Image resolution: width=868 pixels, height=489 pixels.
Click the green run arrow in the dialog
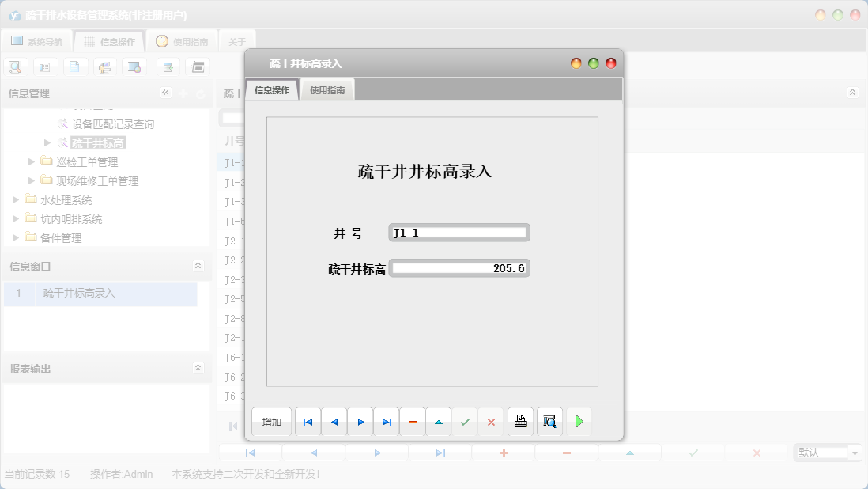pos(579,422)
